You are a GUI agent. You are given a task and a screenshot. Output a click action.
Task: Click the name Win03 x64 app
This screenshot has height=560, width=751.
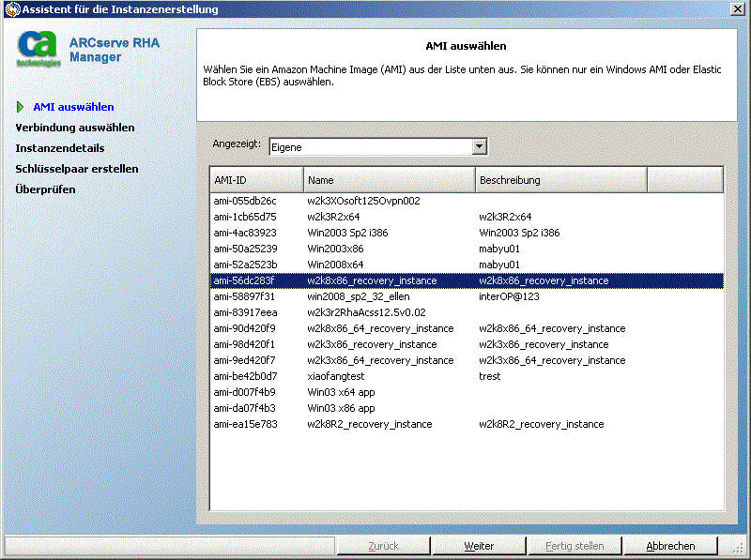coord(341,392)
